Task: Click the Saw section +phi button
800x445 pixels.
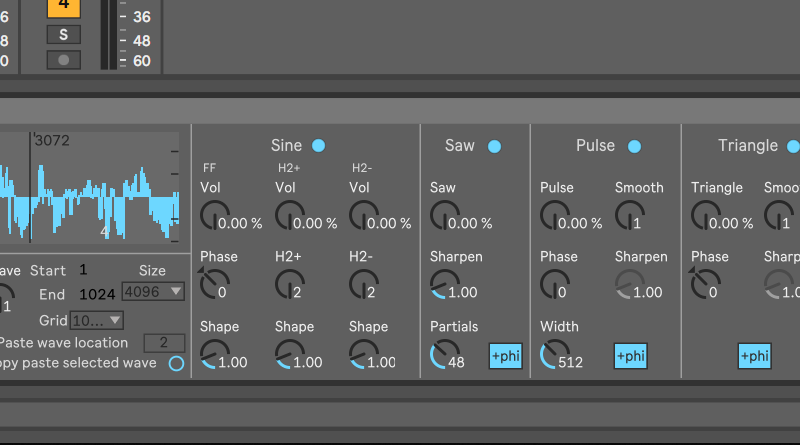Action: 505,356
